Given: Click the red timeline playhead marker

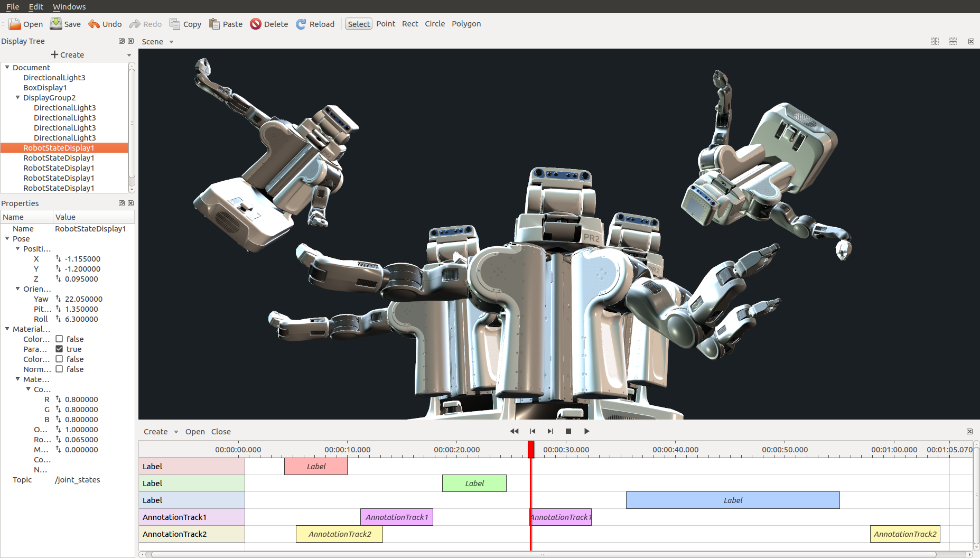Looking at the screenshot, I should pos(531,449).
